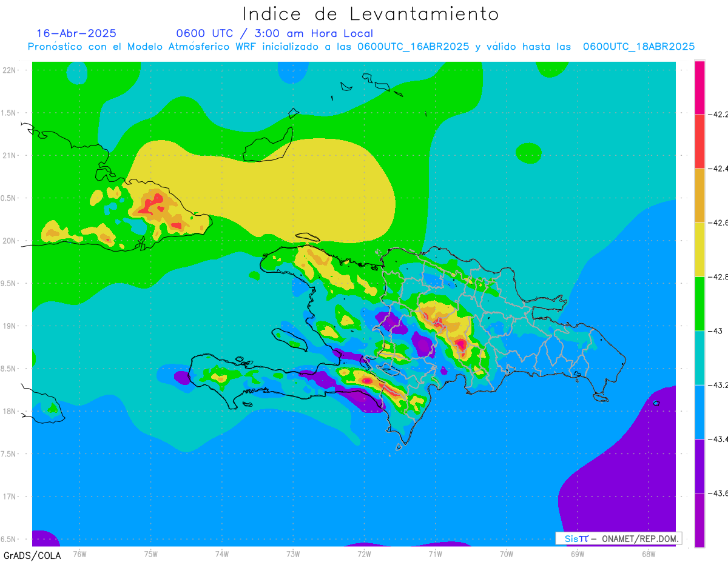The width and height of the screenshot is (728, 562).
Task: Select the date text '16-Abr-2025'
Action: (76, 33)
